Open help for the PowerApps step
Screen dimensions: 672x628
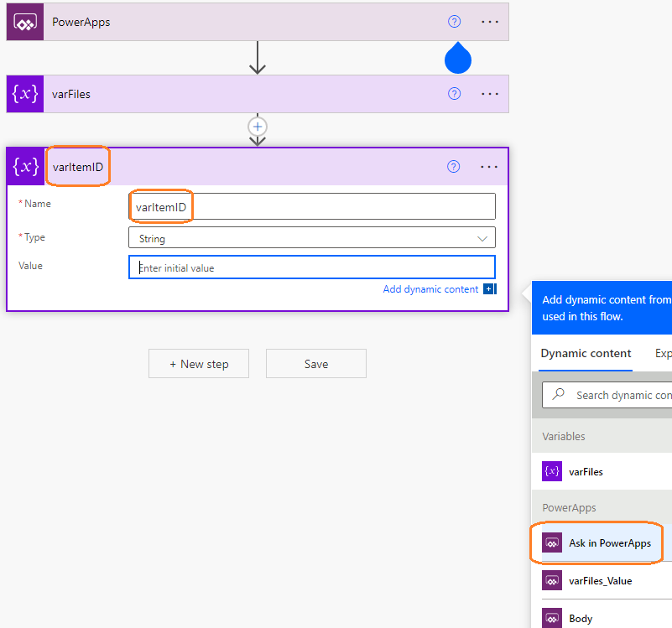454,22
